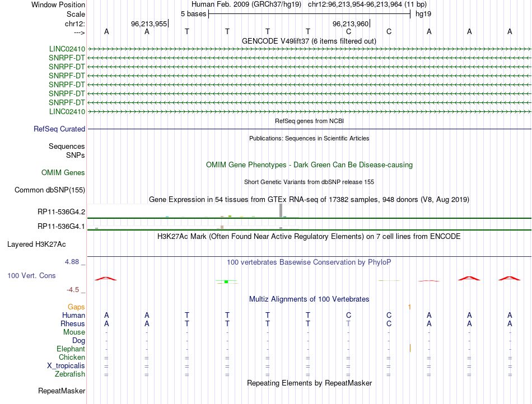Click the 96,213,960 ruler coordinate
This screenshot has height=404, width=532.
point(351,24)
